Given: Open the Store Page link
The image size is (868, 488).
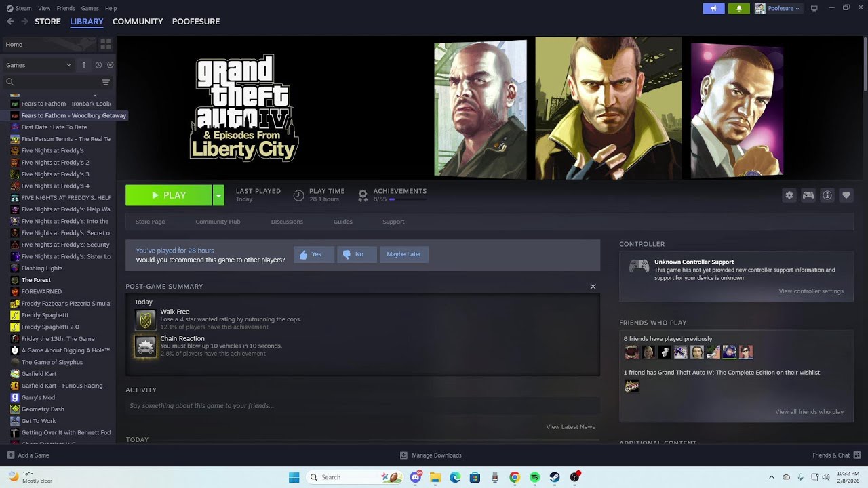Looking at the screenshot, I should click(150, 222).
